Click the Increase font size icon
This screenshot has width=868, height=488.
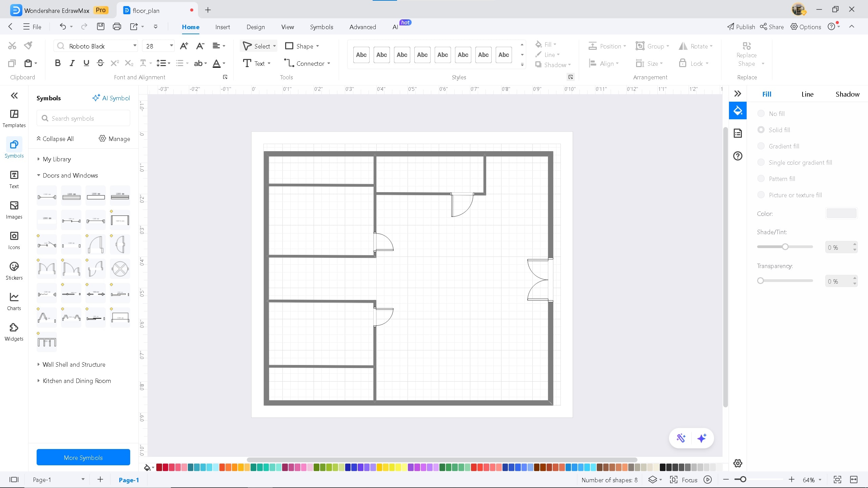click(184, 46)
